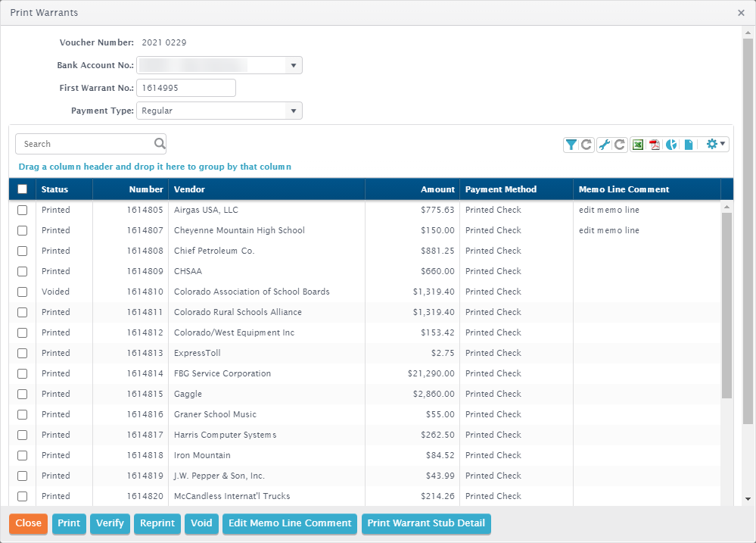Screen dimensions: 756x543
Task: Check the Iron Mountain row checkbox
Action: [x=22, y=455]
